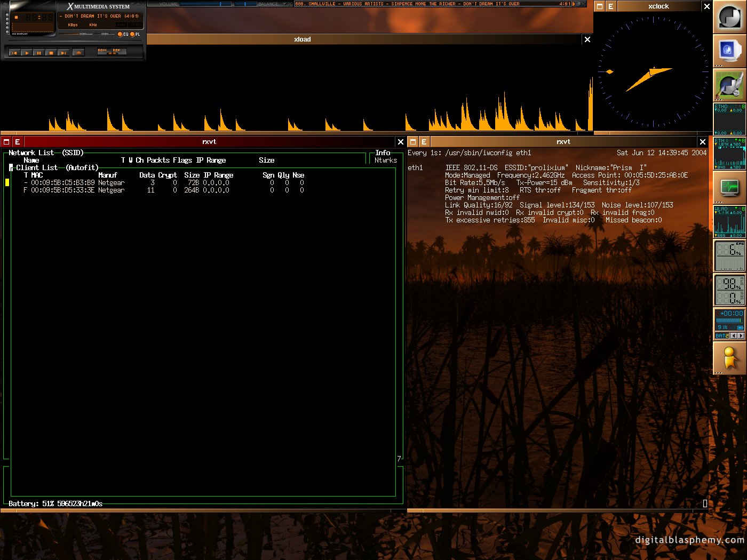The image size is (747, 560).
Task: Click the Bit Rate 5.5Mb/s text
Action: coord(475,183)
